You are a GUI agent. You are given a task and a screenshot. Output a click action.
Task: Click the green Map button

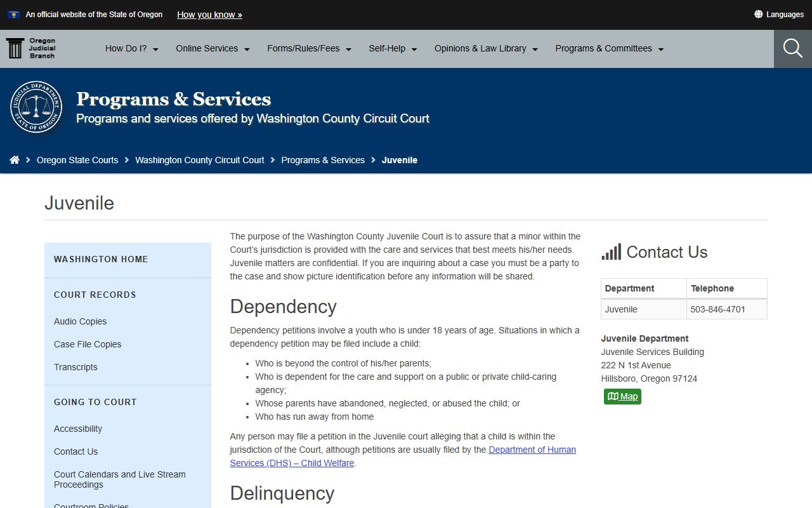pyautogui.click(x=622, y=396)
